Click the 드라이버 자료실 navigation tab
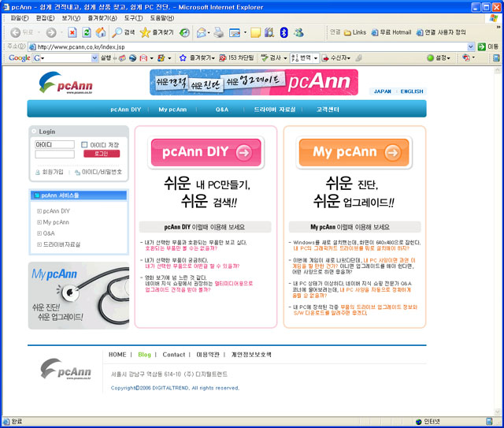Screen dimensions: 504x428 pos(275,110)
